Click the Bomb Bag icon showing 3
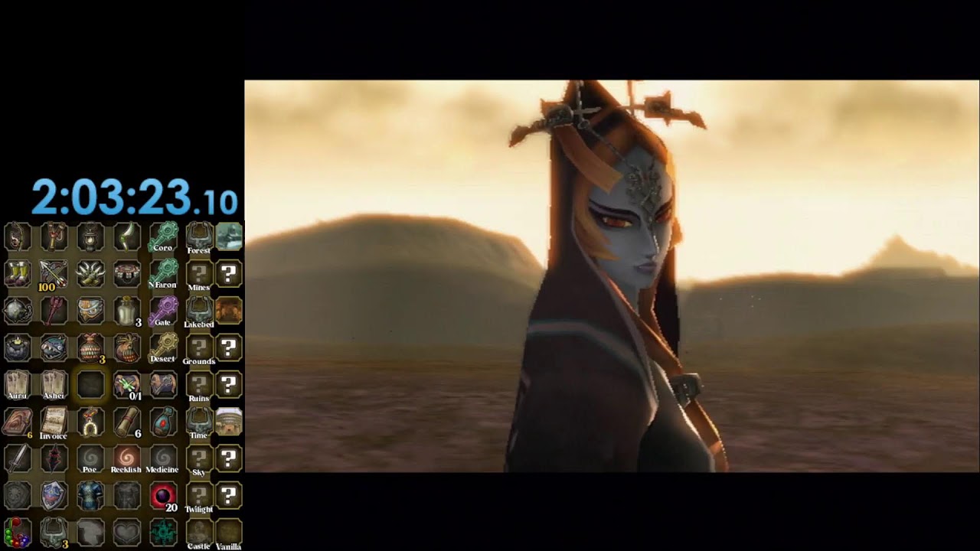Image resolution: width=980 pixels, height=551 pixels. (90, 347)
